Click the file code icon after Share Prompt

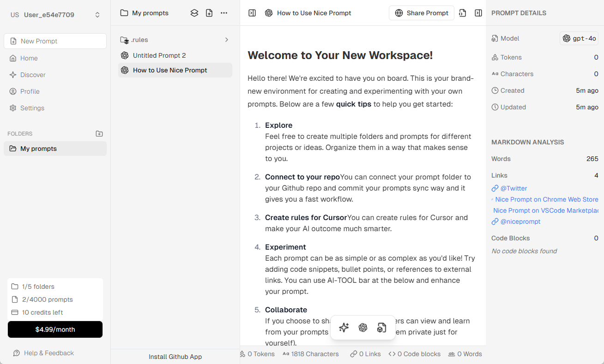pos(463,13)
